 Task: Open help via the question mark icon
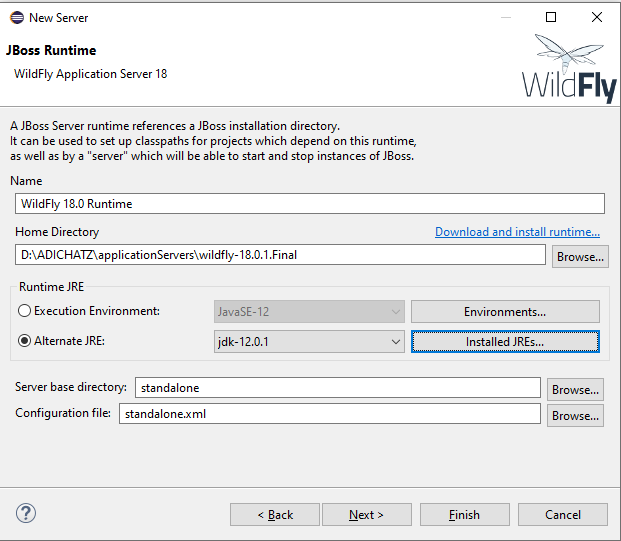[x=26, y=514]
